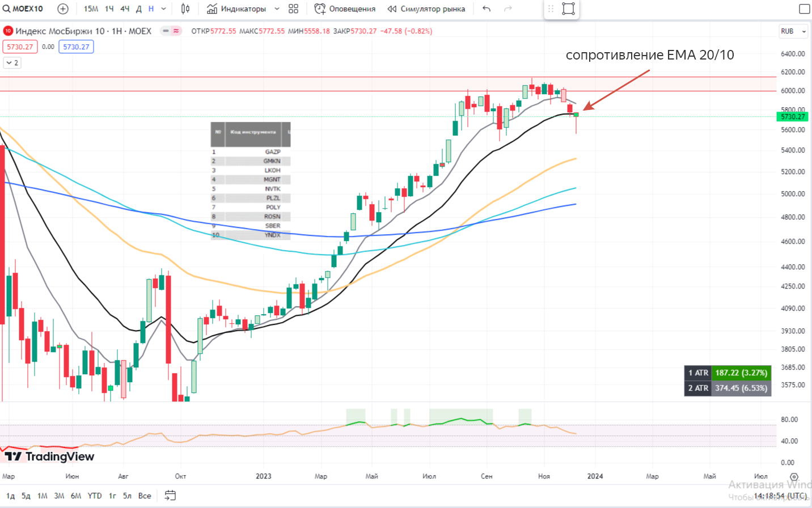Open the go-to-date calendar icon
The height and width of the screenshot is (508, 812).
pos(170,496)
